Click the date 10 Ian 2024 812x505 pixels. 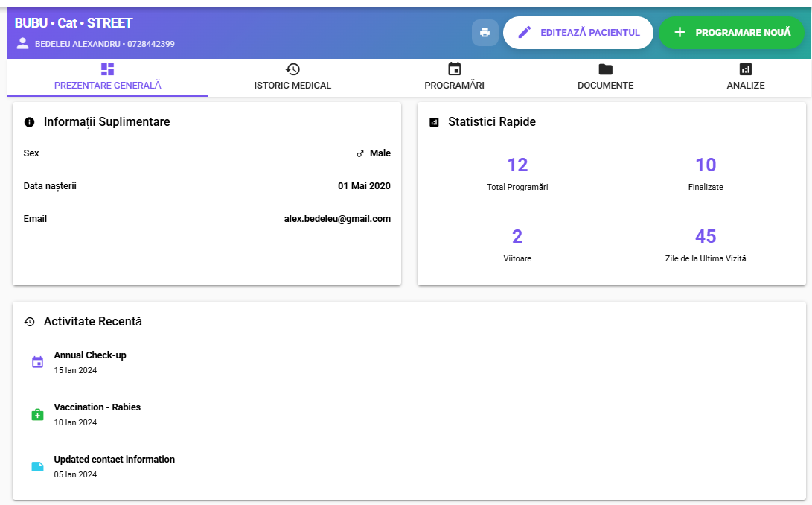point(76,422)
